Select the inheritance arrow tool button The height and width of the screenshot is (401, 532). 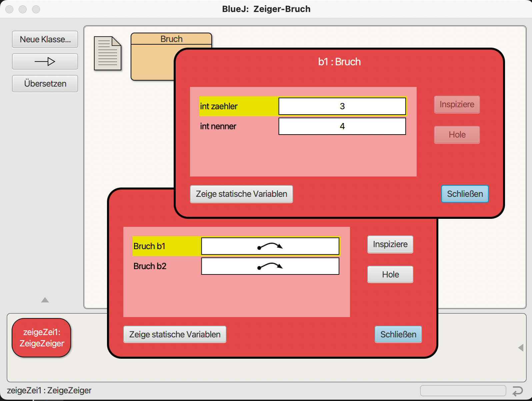coord(45,62)
